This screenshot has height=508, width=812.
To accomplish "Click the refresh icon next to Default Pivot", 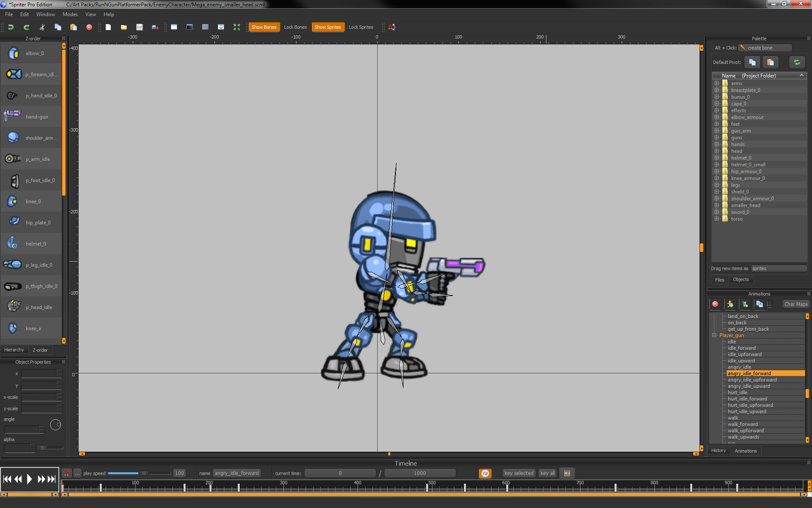I will click(x=797, y=62).
